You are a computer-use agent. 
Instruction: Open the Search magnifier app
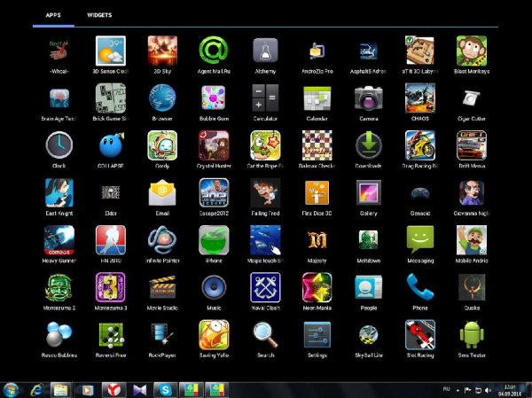[265, 334]
